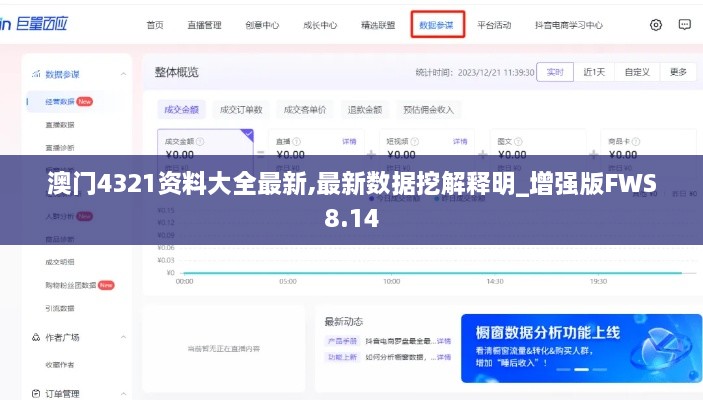
Task: Click the 当前暂无正在直播内容 placeholder text
Action: [224, 348]
